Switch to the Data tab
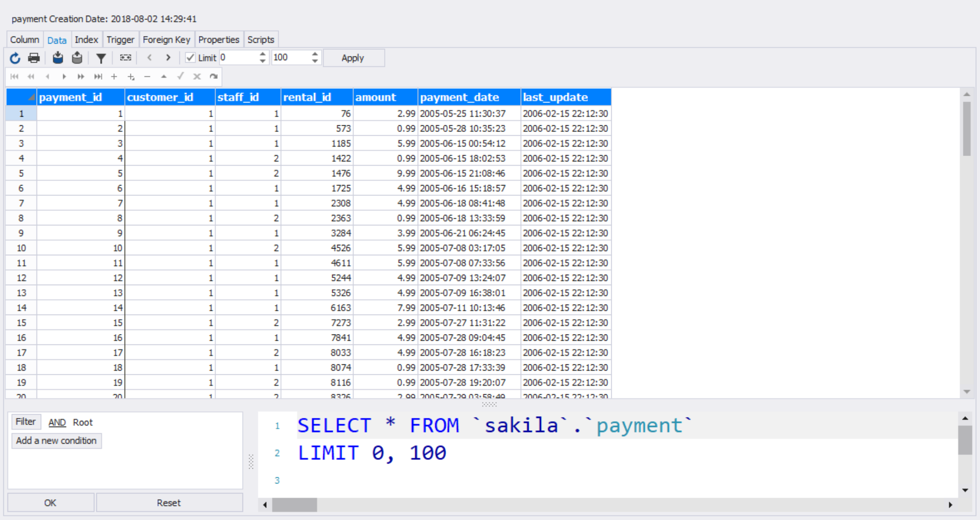Screen dimensions: 980x520 coord(57,40)
